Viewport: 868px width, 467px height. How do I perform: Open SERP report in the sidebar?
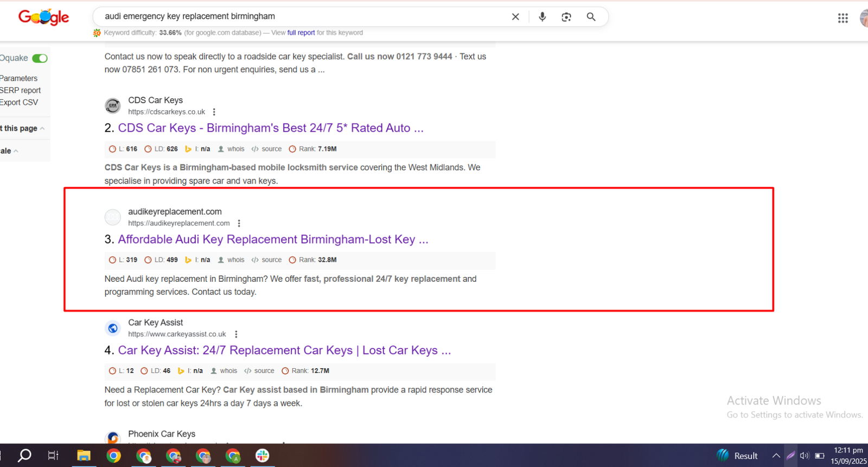point(21,90)
